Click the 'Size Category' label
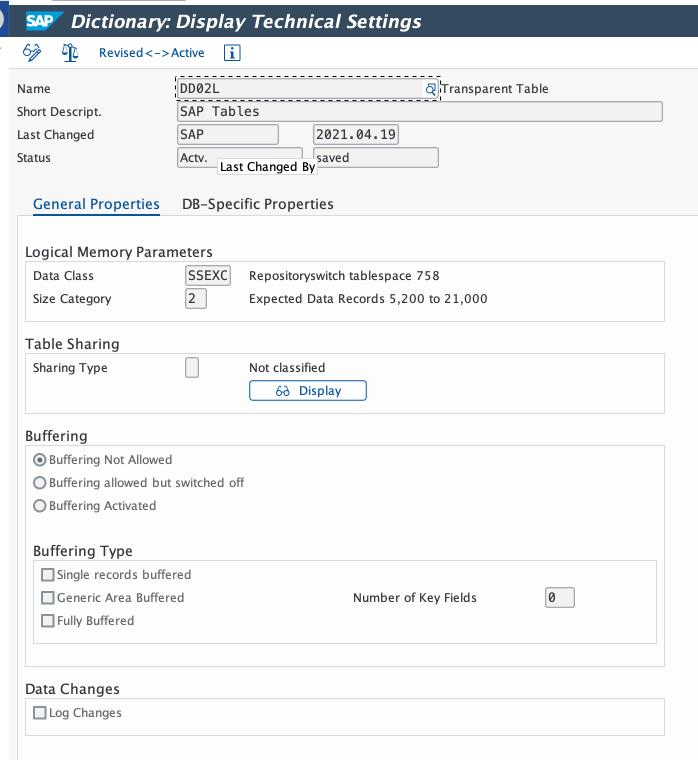698x760 pixels. click(72, 299)
